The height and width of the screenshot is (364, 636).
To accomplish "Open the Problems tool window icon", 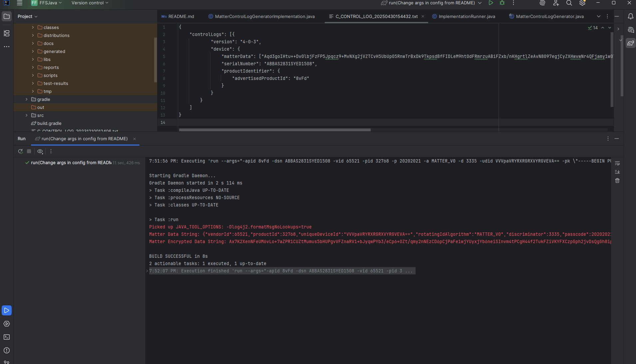I will [7, 351].
